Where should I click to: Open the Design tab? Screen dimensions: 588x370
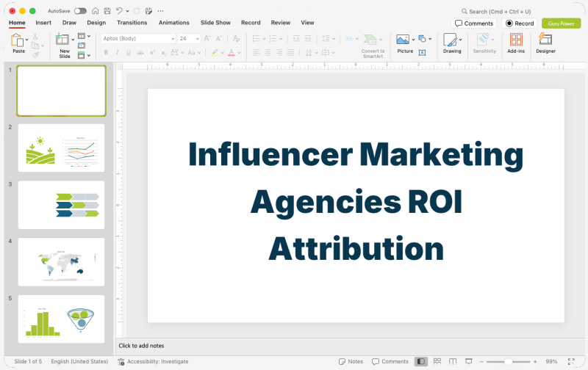(x=96, y=23)
